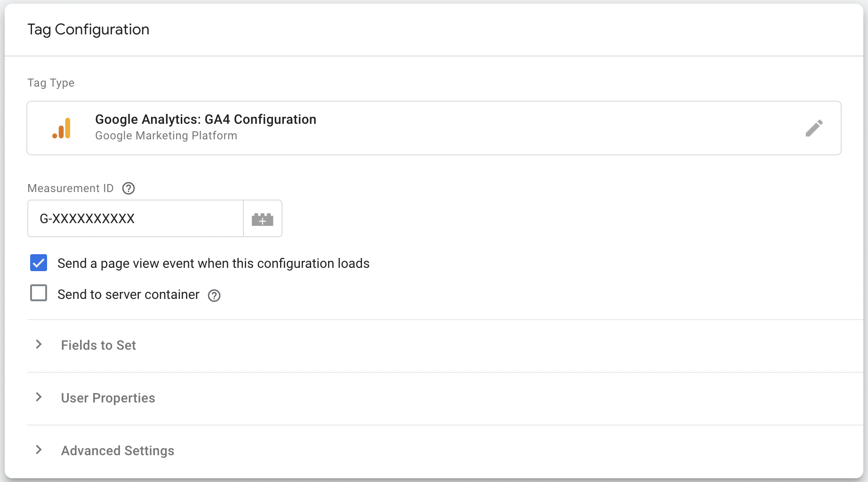Click the Google Marketing Platform subtitle
The height and width of the screenshot is (482, 868).
pyautogui.click(x=166, y=136)
